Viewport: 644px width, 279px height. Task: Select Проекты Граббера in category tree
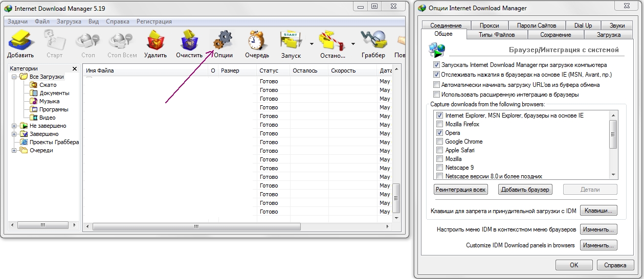50,142
